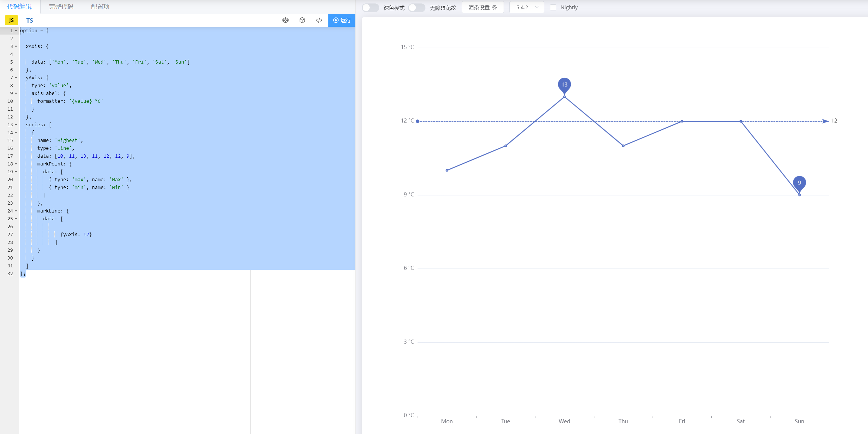This screenshot has width=868, height=434.
Task: Open the 5.4.2 version dropdown
Action: pyautogui.click(x=526, y=7)
